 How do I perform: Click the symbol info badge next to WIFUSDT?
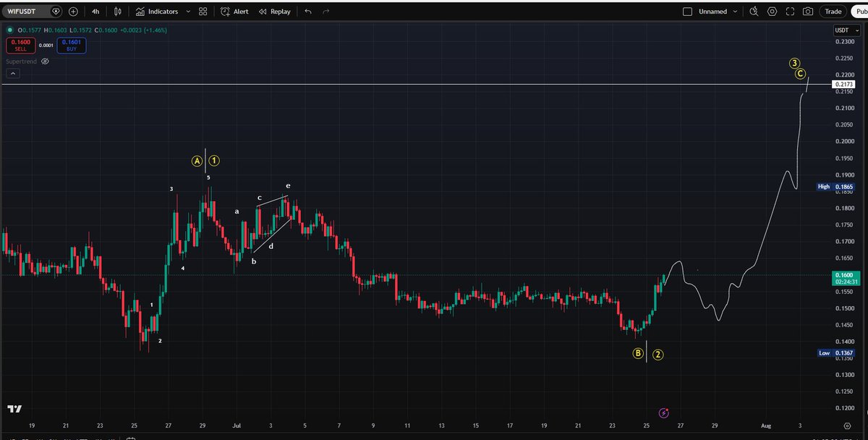[56, 12]
